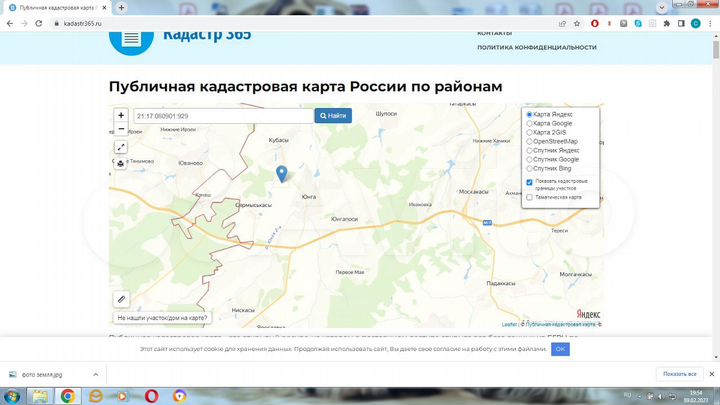This screenshot has width=720, height=405.
Task: Click Кадастр 365 site title
Action: click(207, 35)
